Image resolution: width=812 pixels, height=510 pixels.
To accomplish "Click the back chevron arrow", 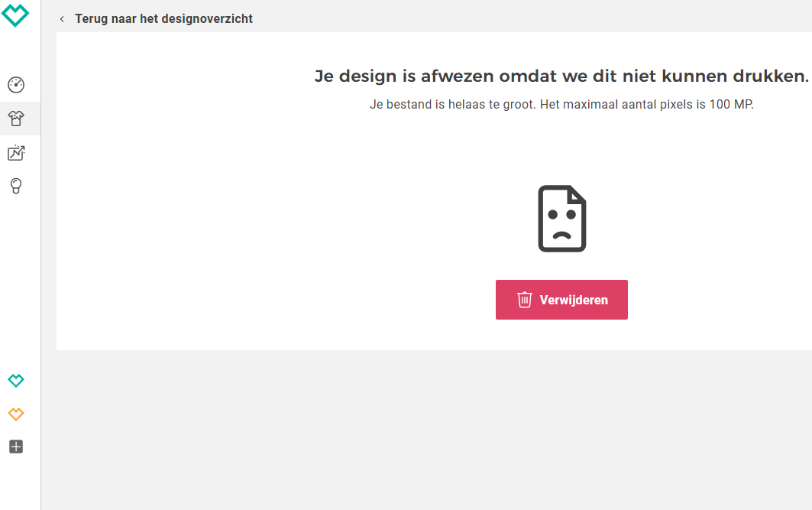I will tap(62, 19).
